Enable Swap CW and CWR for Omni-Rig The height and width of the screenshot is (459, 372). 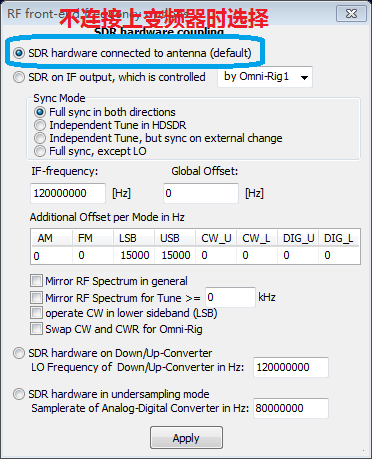pyautogui.click(x=36, y=329)
